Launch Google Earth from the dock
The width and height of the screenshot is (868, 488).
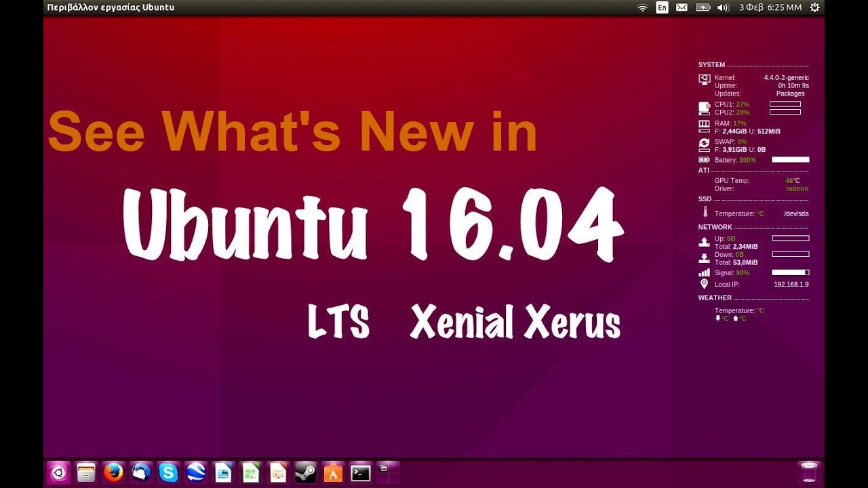pos(196,472)
